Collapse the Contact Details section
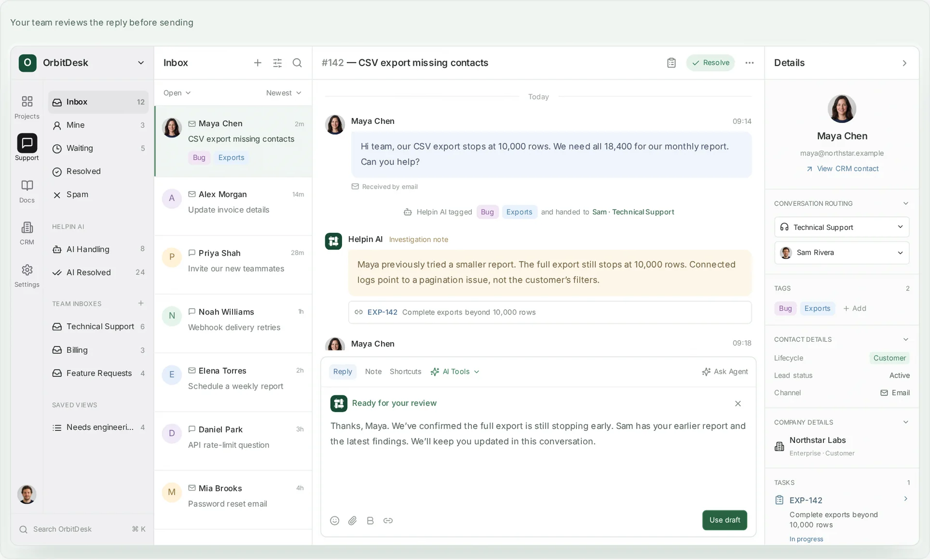 click(x=905, y=340)
